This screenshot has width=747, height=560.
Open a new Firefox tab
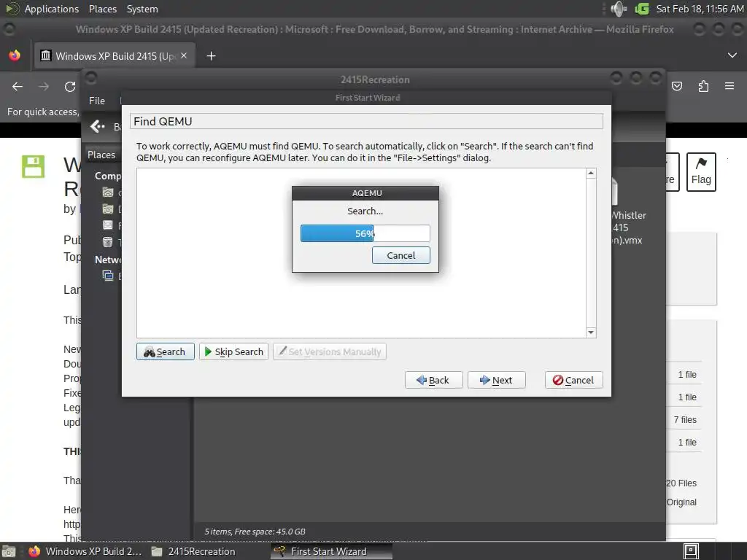point(211,56)
